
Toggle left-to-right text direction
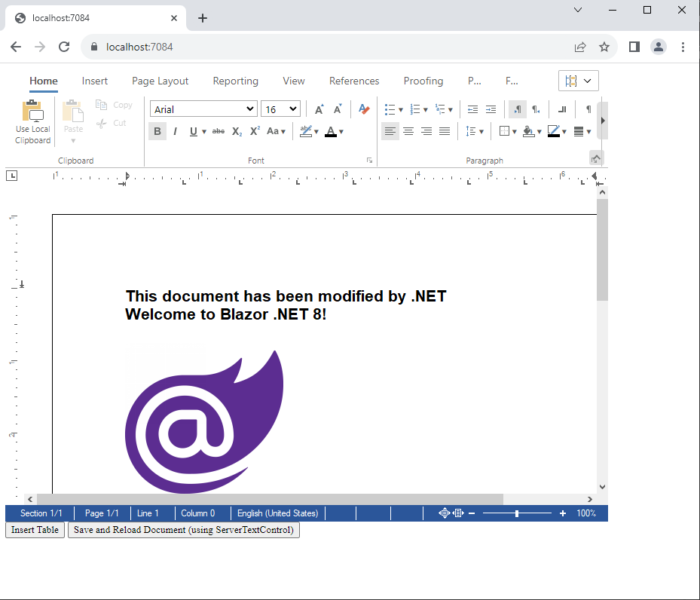[x=518, y=109]
